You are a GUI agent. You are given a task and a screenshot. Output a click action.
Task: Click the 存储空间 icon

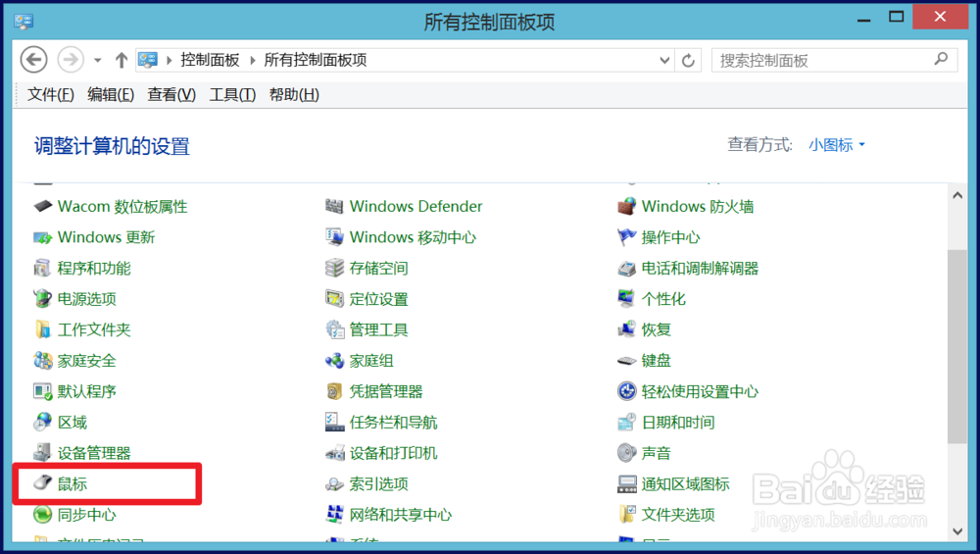pos(334,269)
